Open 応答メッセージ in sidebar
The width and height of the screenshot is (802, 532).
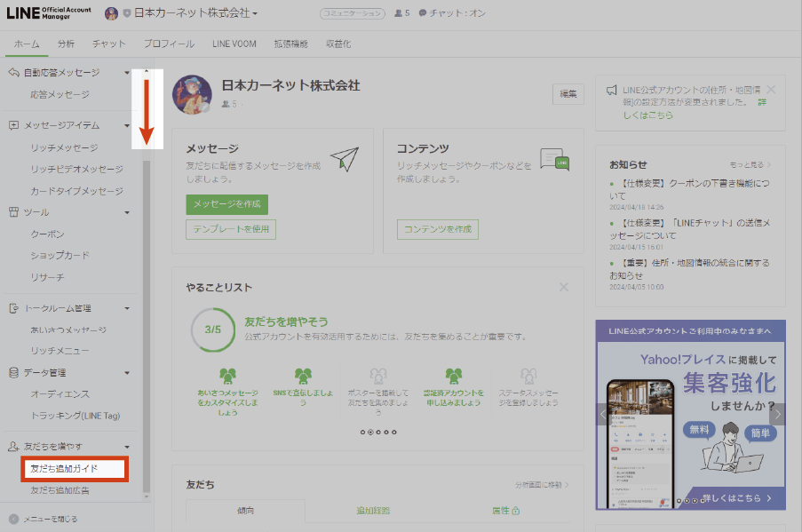click(60, 95)
